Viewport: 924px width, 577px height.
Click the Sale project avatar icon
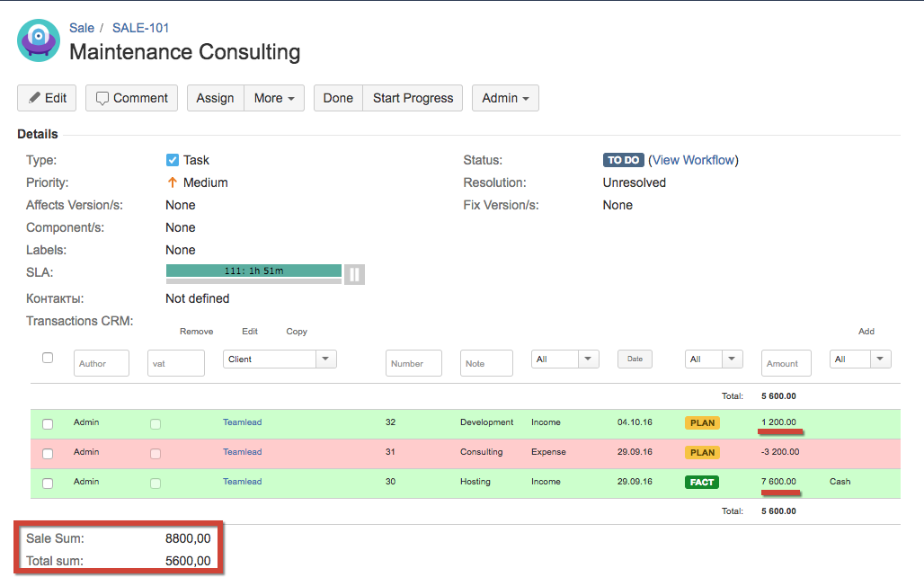39,40
